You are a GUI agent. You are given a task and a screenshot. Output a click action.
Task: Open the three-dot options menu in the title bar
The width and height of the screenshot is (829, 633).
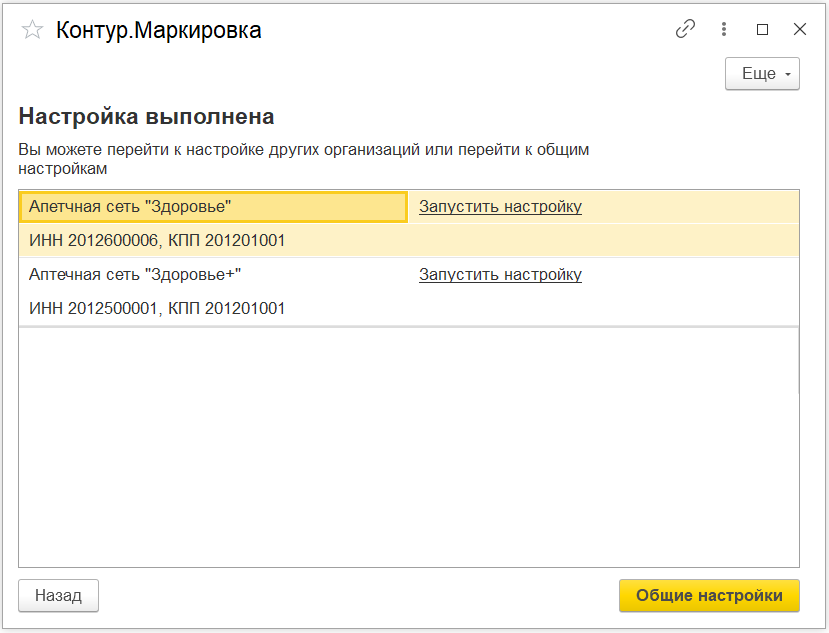pos(724,29)
